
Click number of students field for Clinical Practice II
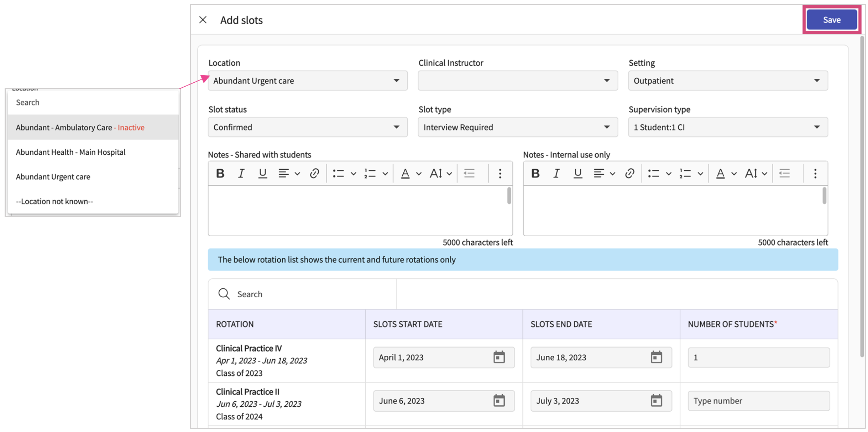click(x=758, y=401)
